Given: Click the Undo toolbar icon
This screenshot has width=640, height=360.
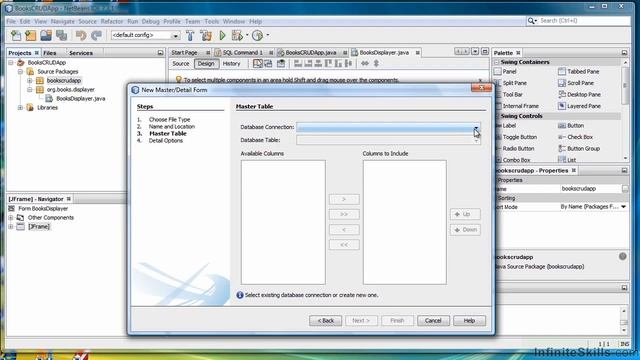Looking at the screenshot, I should point(81,36).
